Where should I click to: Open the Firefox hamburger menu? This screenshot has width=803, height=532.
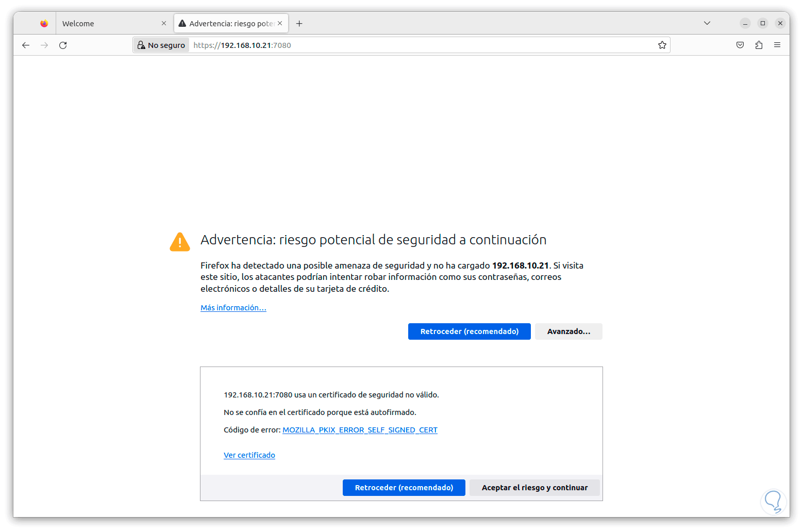click(777, 45)
